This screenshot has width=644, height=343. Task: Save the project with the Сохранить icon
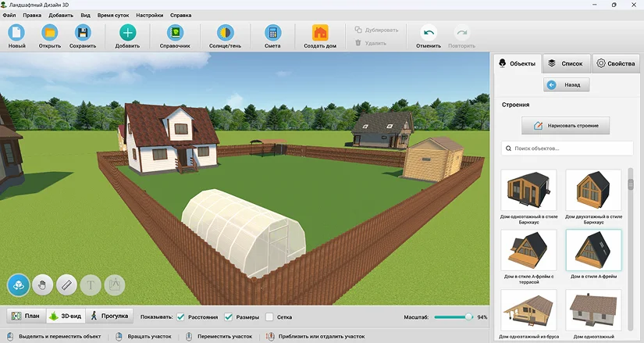[83, 33]
